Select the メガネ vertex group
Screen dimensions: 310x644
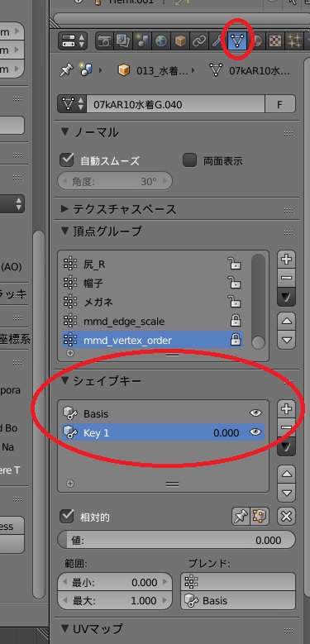pyautogui.click(x=152, y=302)
